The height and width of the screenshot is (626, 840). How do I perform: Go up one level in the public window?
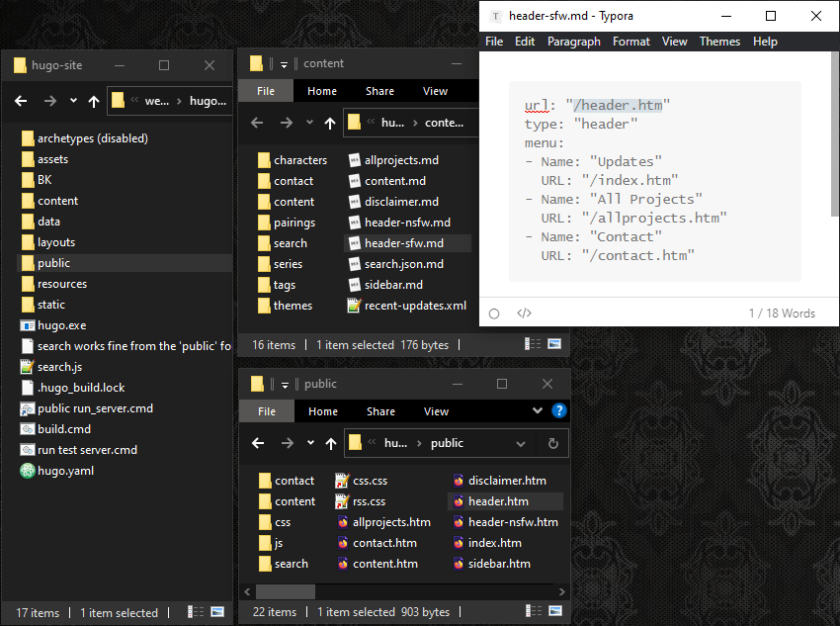[x=332, y=443]
